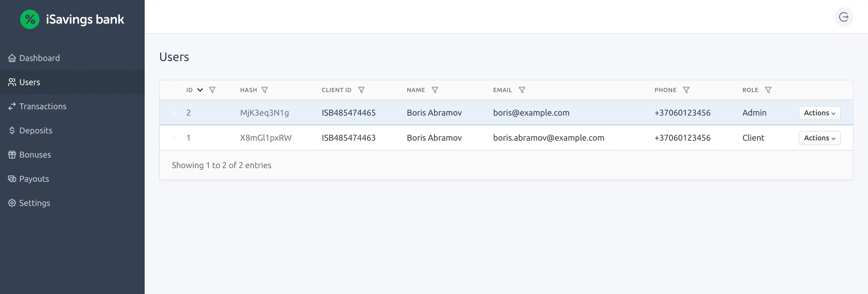The height and width of the screenshot is (294, 868).
Task: Open Deposits in the sidebar
Action: tap(72, 130)
